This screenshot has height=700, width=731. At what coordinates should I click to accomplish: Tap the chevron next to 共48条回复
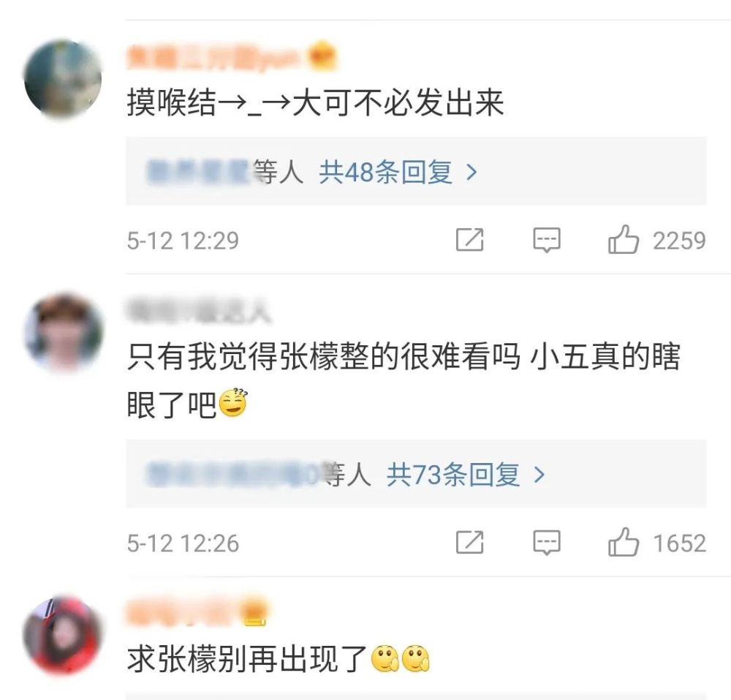(471, 173)
